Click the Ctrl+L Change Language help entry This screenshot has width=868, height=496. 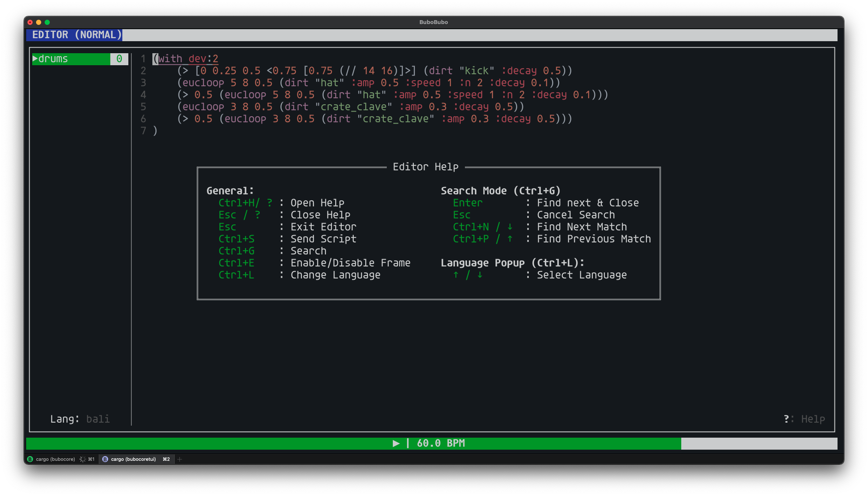pyautogui.click(x=299, y=275)
